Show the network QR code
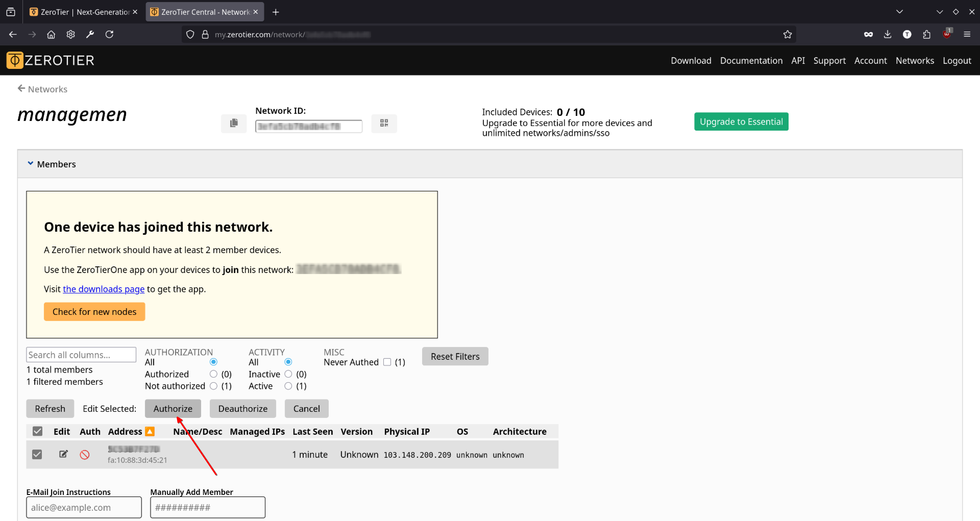The image size is (980, 521). point(384,123)
